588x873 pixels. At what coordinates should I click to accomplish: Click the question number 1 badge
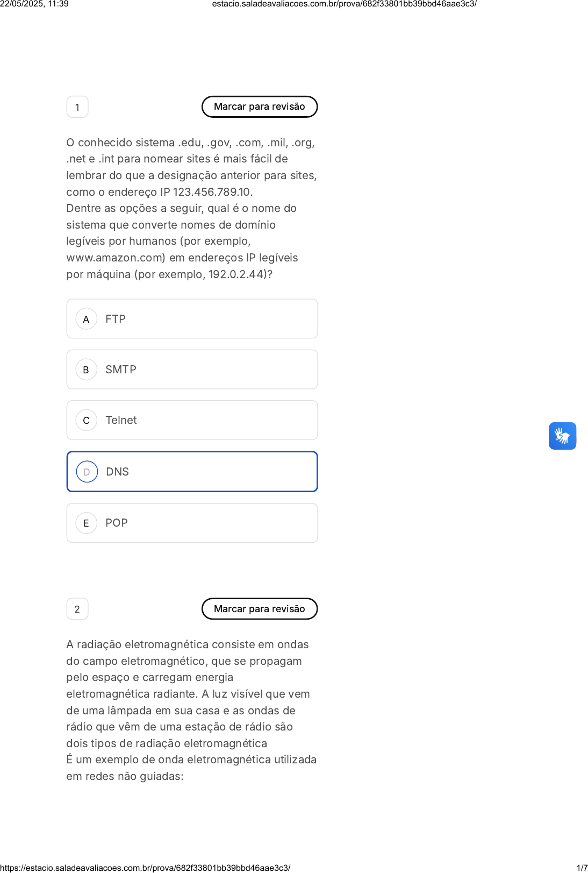click(77, 107)
